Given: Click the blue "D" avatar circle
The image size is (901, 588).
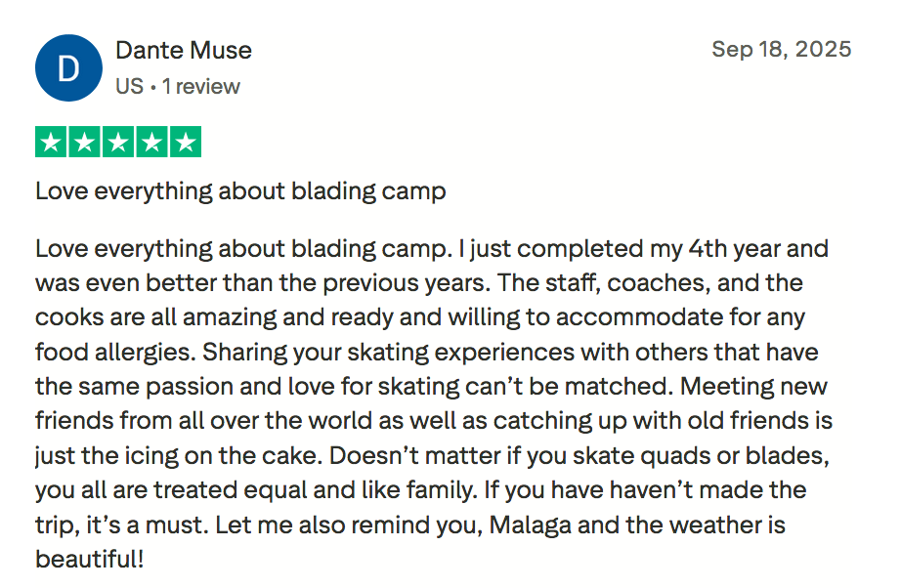Looking at the screenshot, I should tap(68, 68).
